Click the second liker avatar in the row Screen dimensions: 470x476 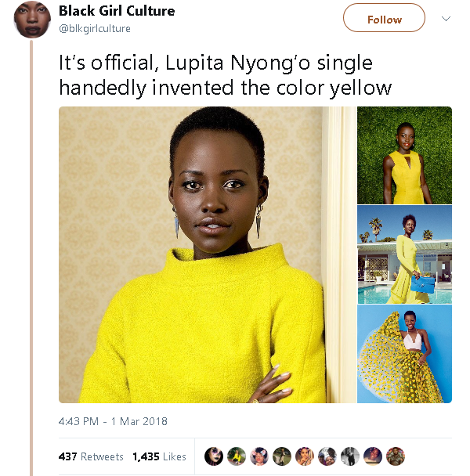[x=236, y=456]
